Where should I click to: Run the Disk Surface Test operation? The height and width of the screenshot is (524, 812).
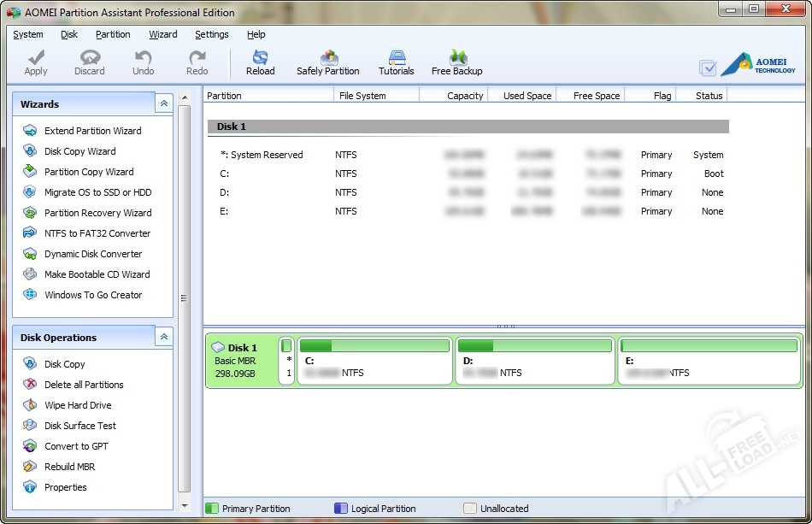(x=79, y=426)
